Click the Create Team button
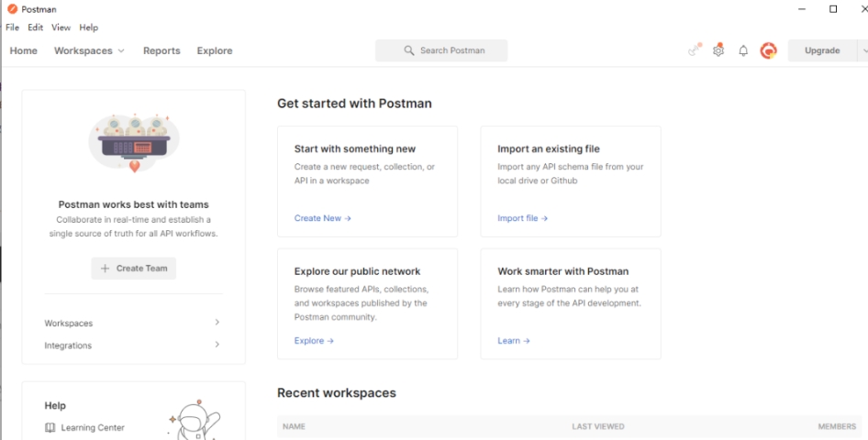The width and height of the screenshot is (868, 440). pyautogui.click(x=133, y=269)
